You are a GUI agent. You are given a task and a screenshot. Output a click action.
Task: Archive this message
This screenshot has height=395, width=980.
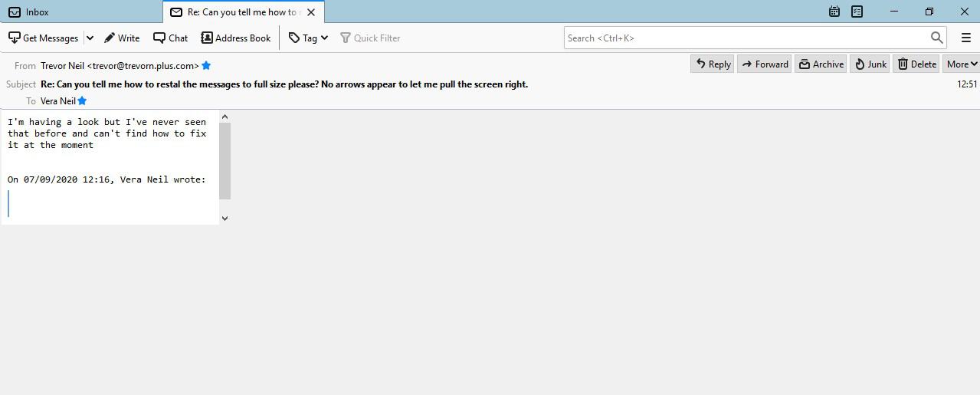point(821,64)
